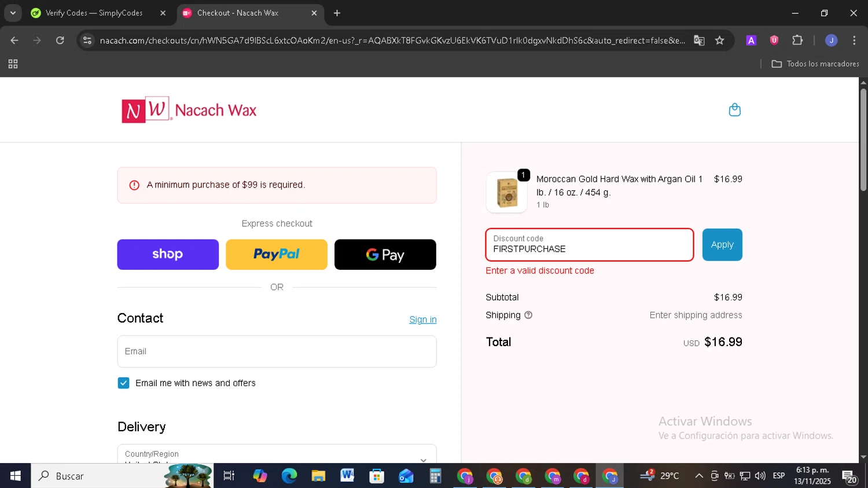
Task: Open Todos los marcadores folder
Action: coord(815,64)
